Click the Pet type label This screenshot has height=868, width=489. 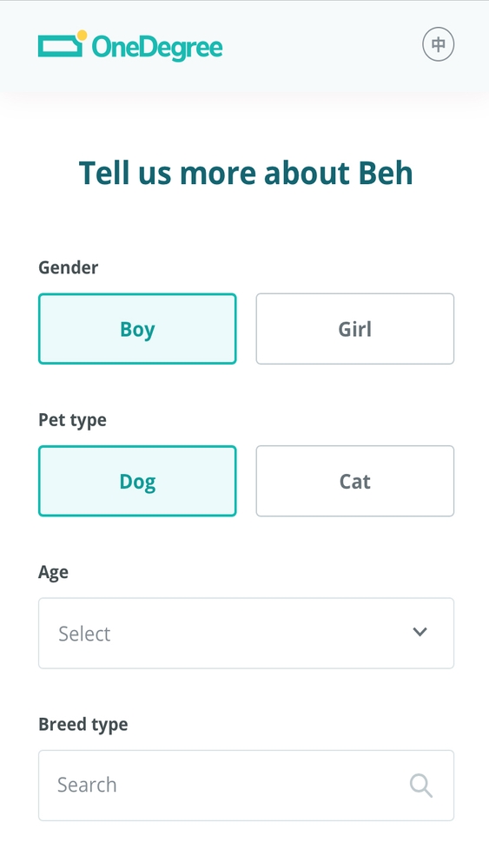(x=72, y=420)
